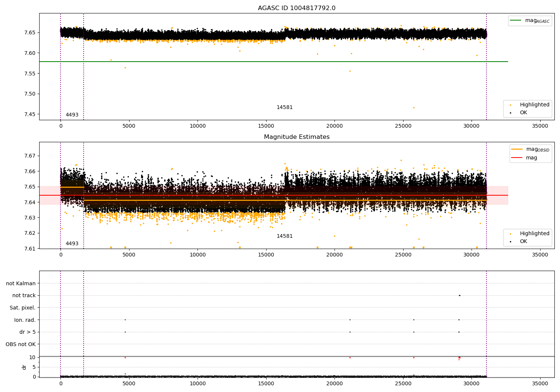Image resolution: width=560 pixels, height=392 pixels.
Task: Click the Highlighted legend marker in the Magnitude Estimates plot
Action: click(510, 234)
